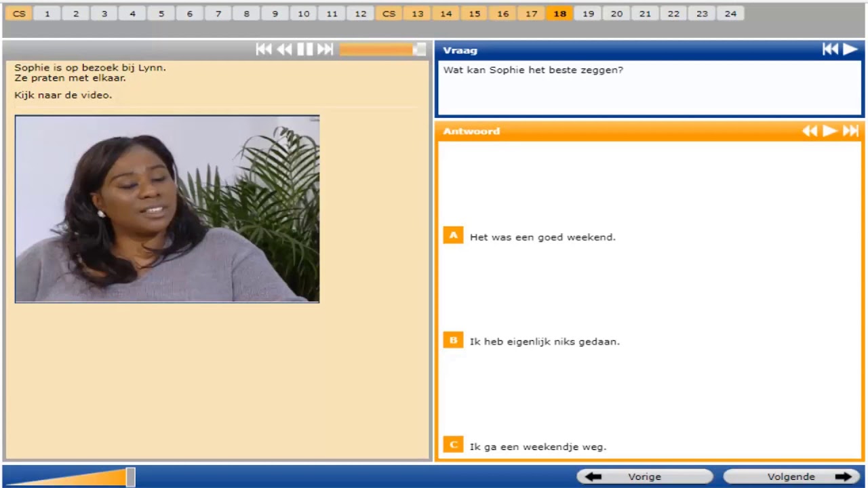The image size is (868, 488).
Task: Choose 'Het was een goed weekend.'
Action: [542, 237]
